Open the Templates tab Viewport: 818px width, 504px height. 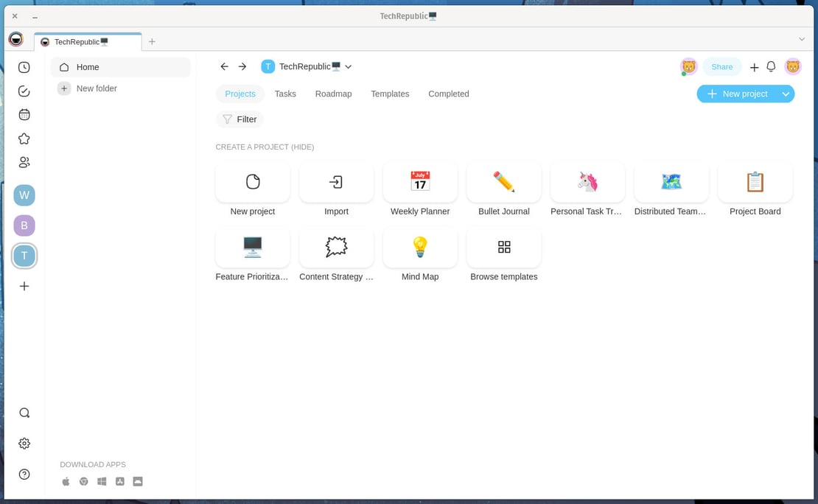pyautogui.click(x=391, y=94)
